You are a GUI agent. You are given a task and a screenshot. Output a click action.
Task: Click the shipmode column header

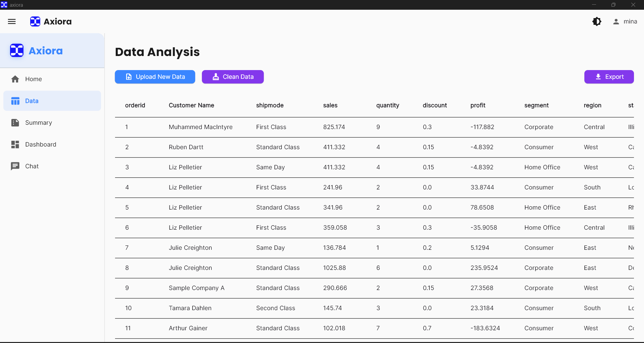[x=270, y=105]
